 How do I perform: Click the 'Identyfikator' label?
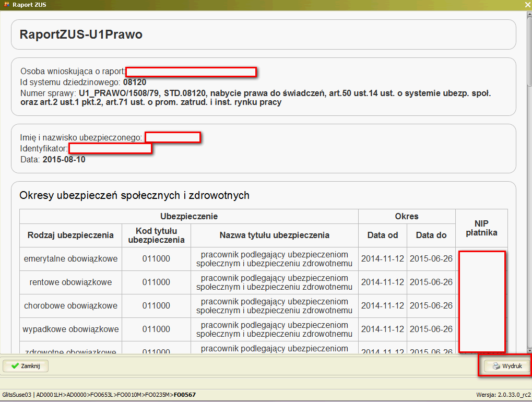click(44, 149)
